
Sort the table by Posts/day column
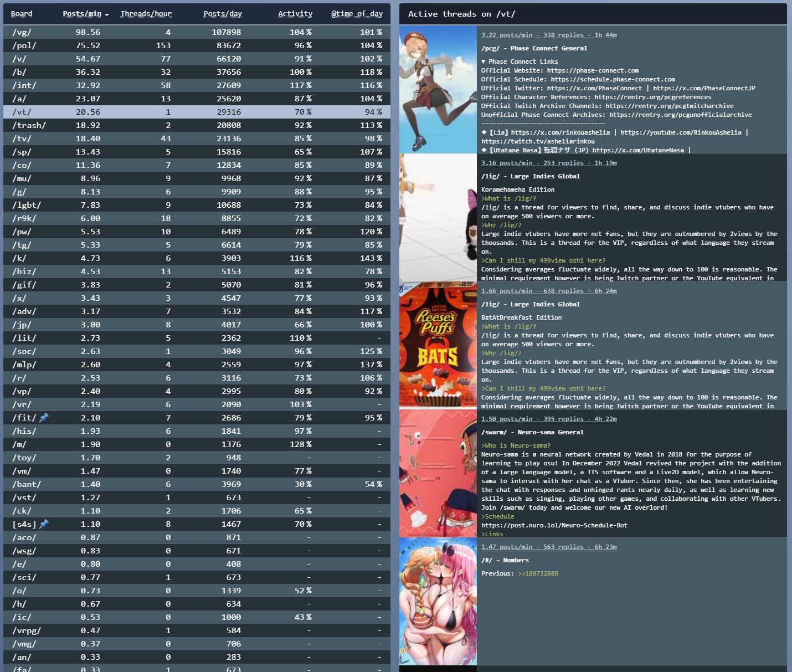click(x=223, y=14)
